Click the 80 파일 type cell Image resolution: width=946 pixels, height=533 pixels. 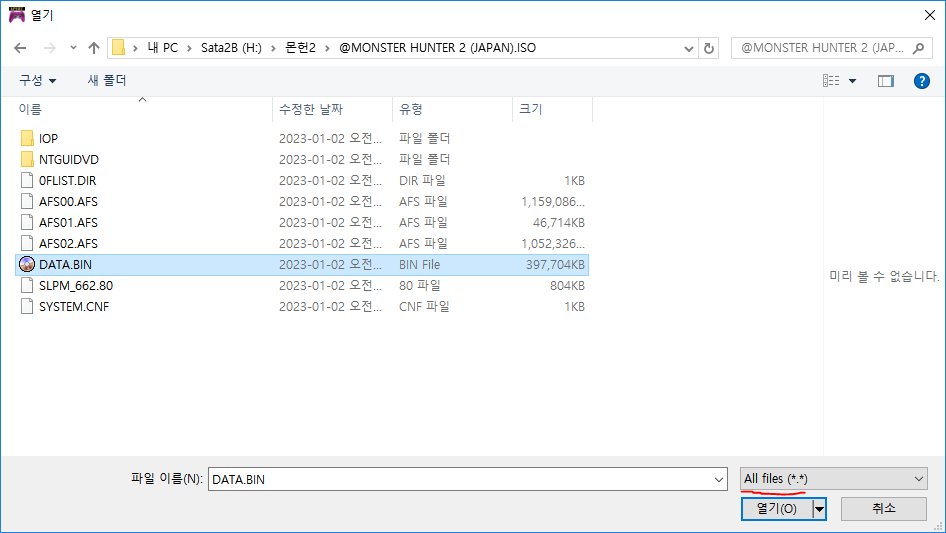(x=420, y=286)
